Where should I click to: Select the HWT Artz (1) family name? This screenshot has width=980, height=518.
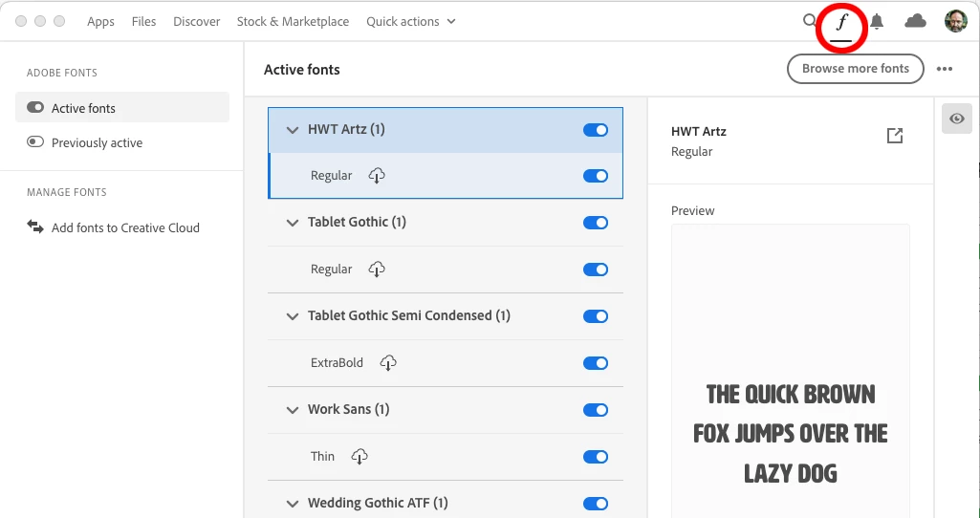(x=346, y=129)
